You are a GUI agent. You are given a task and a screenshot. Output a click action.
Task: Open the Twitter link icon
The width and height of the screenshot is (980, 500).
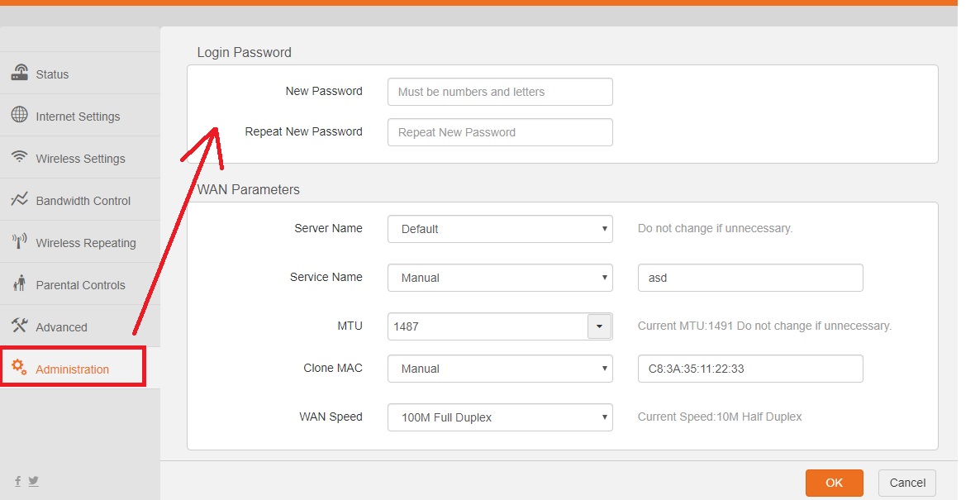(x=34, y=481)
